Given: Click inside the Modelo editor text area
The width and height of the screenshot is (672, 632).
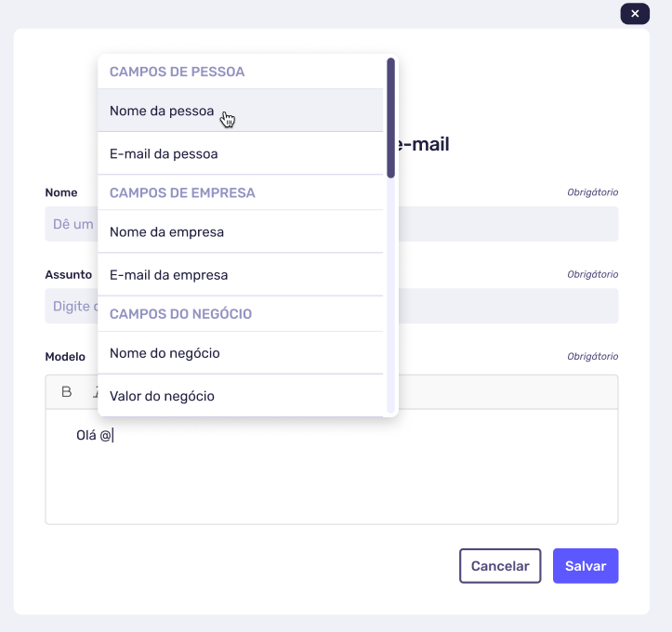Looking at the screenshot, I should (x=331, y=474).
